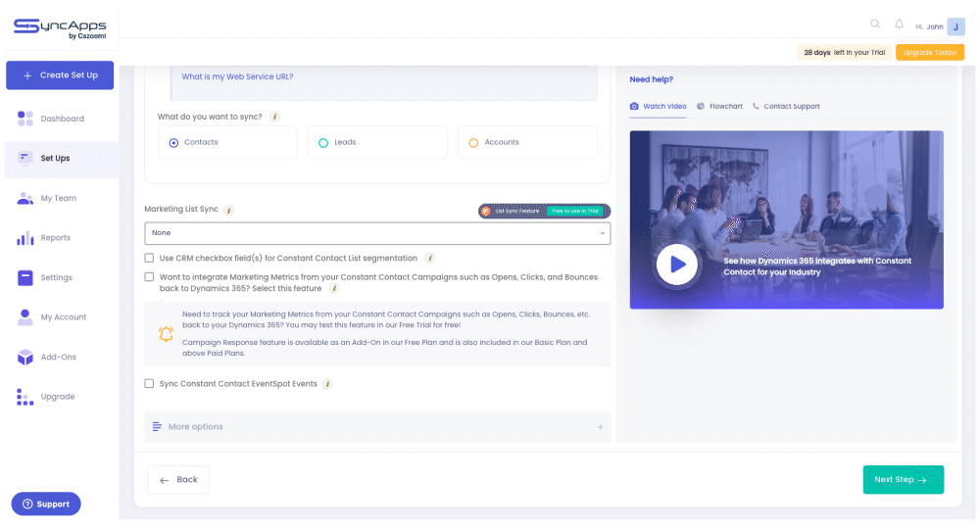Click the My Team people icon
The width and height of the screenshot is (980, 531).
(25, 198)
